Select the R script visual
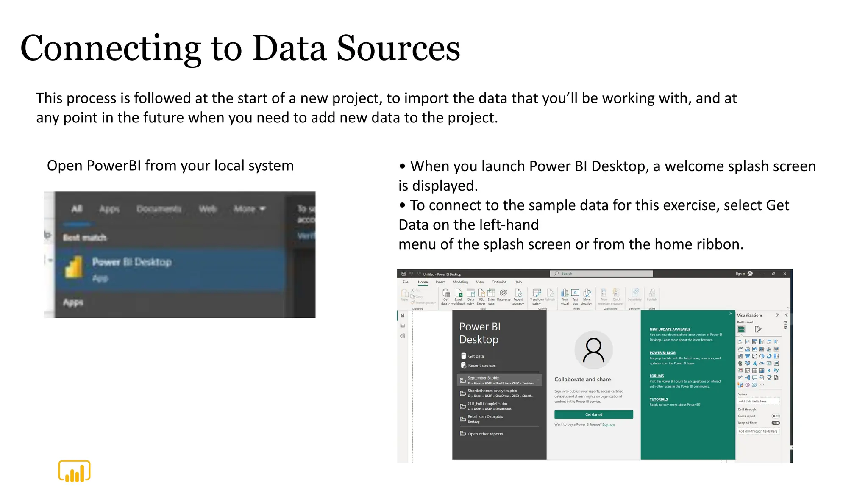The image size is (868, 488). 769,370
